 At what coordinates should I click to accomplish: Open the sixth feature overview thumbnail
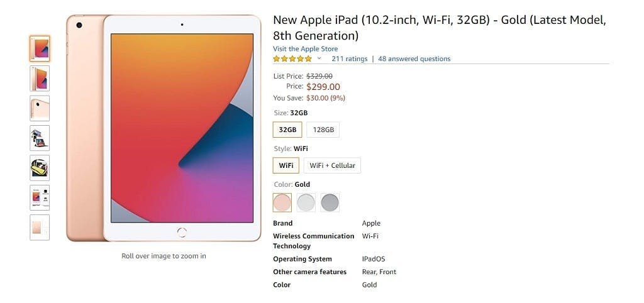[40, 197]
